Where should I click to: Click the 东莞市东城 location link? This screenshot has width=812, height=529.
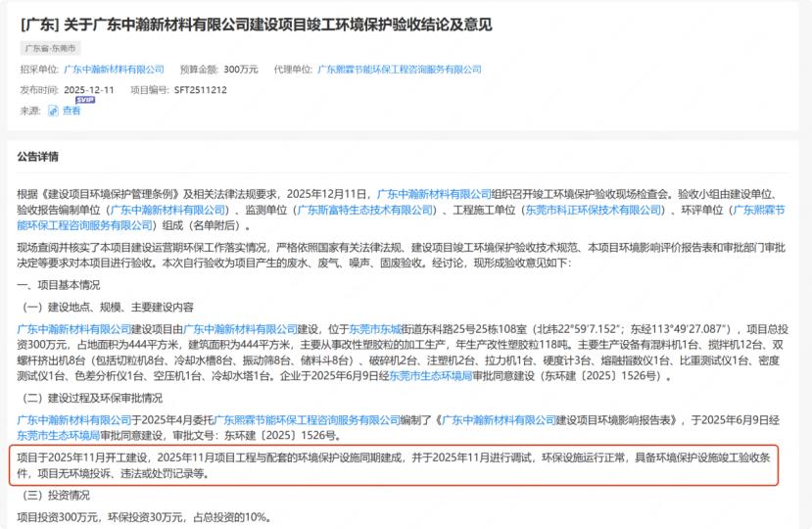[375, 329]
